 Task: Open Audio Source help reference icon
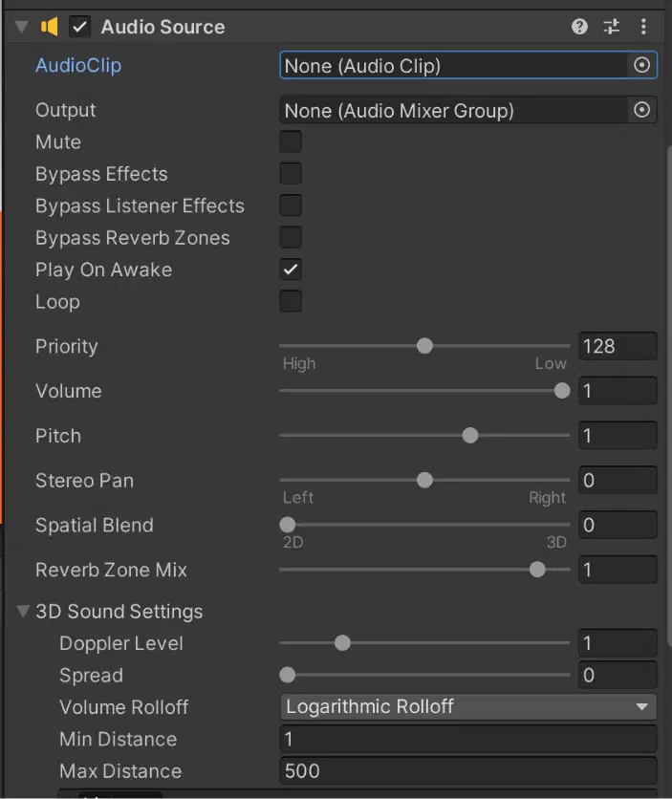tap(579, 27)
